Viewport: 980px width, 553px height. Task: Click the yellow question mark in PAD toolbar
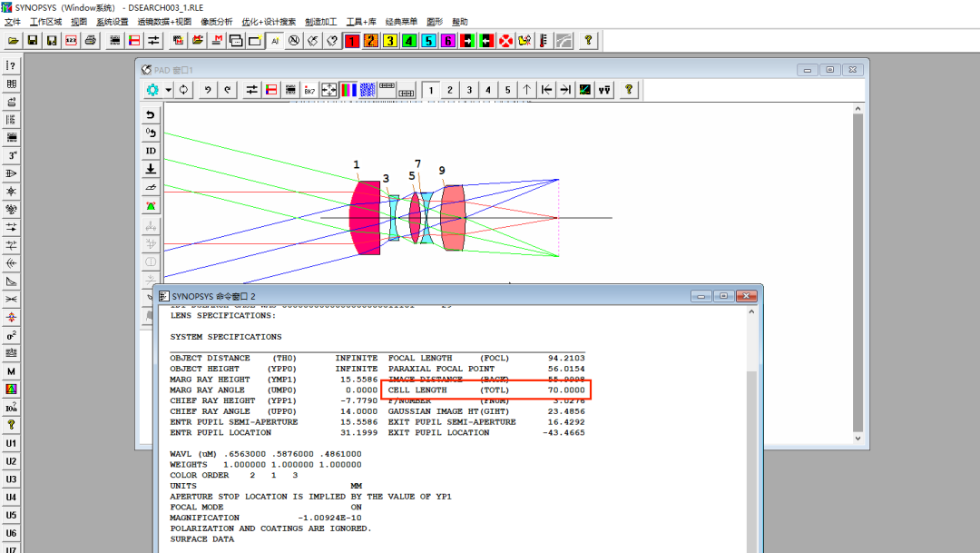[629, 90]
